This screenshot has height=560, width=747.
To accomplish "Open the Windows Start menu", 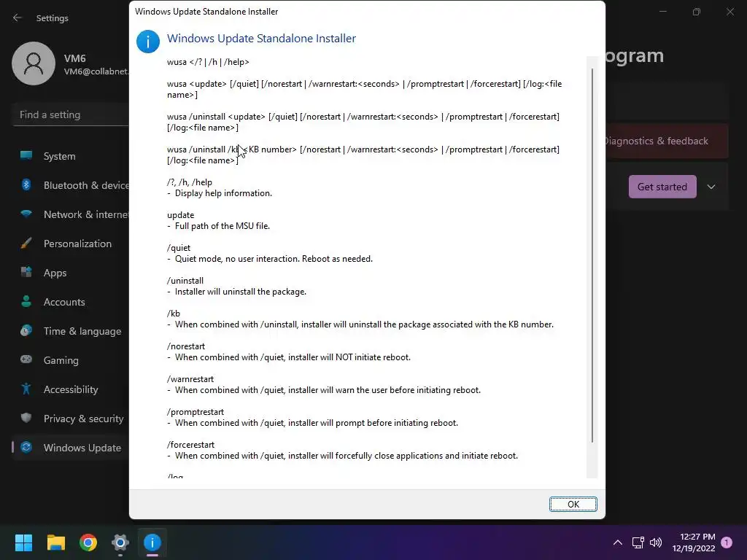I will [x=23, y=542].
